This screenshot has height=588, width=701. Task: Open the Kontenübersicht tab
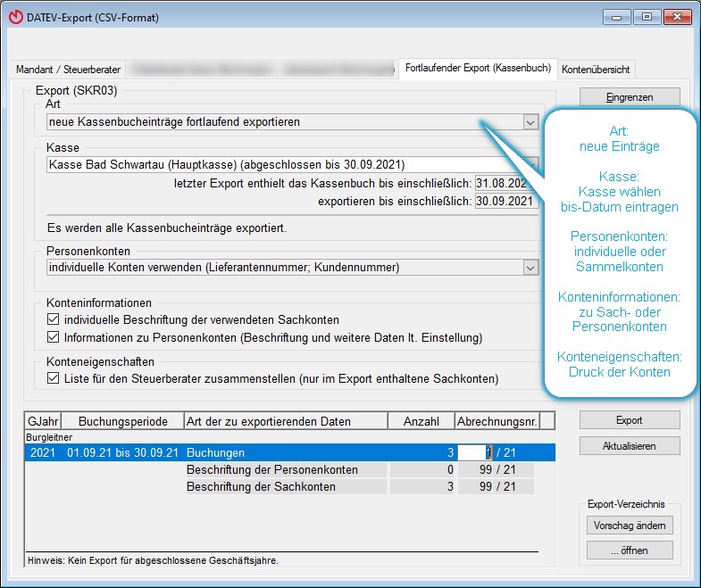point(596,70)
